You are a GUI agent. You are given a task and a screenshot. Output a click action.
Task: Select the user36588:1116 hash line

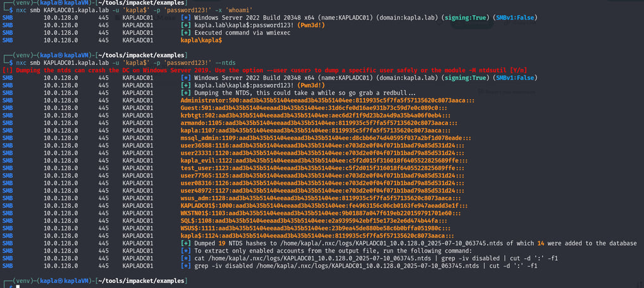coord(321,146)
